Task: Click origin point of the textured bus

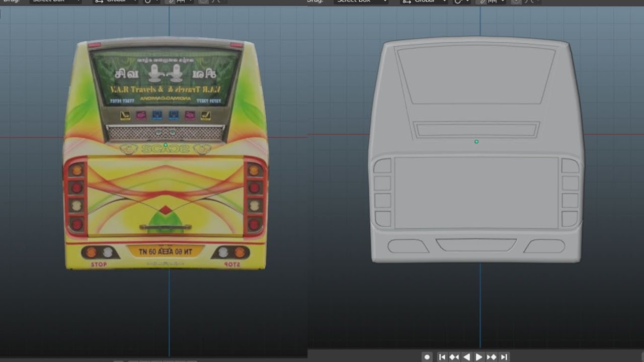Action: pos(166,145)
